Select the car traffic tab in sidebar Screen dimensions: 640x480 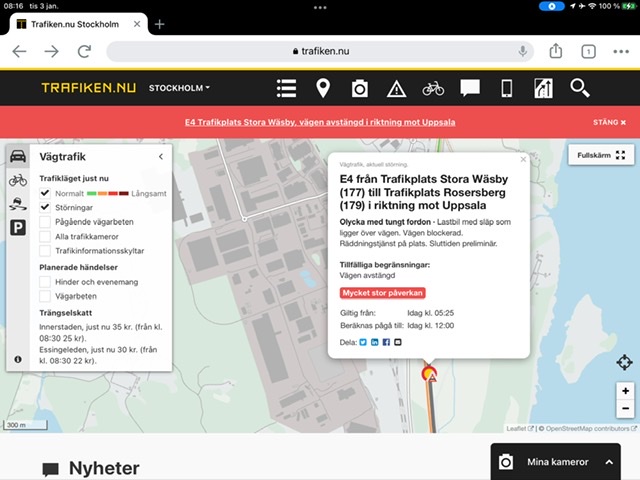point(18,156)
